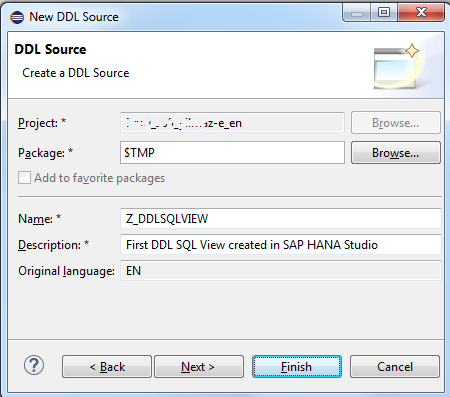The width and height of the screenshot is (450, 397).
Task: Toggle Add to favorite packages checkbox
Action: (24, 178)
